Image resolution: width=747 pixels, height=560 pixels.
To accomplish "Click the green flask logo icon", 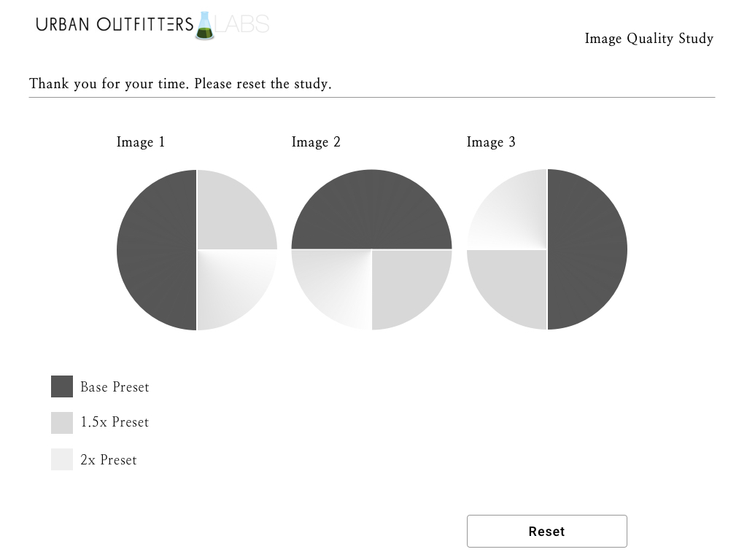I will pyautogui.click(x=205, y=26).
